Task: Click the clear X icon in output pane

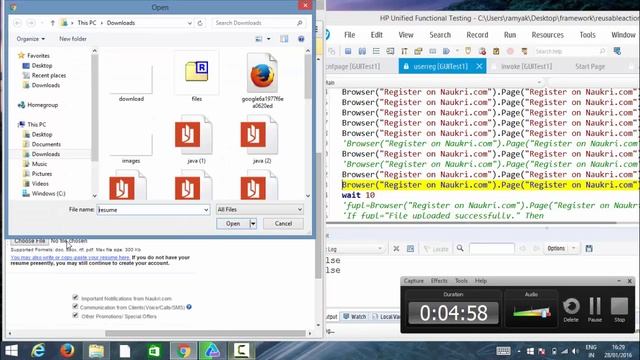Action: pyautogui.click(x=396, y=249)
